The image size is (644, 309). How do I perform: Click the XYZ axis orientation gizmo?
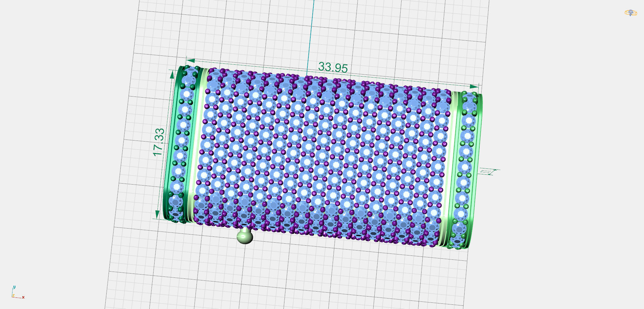[x=18, y=292]
